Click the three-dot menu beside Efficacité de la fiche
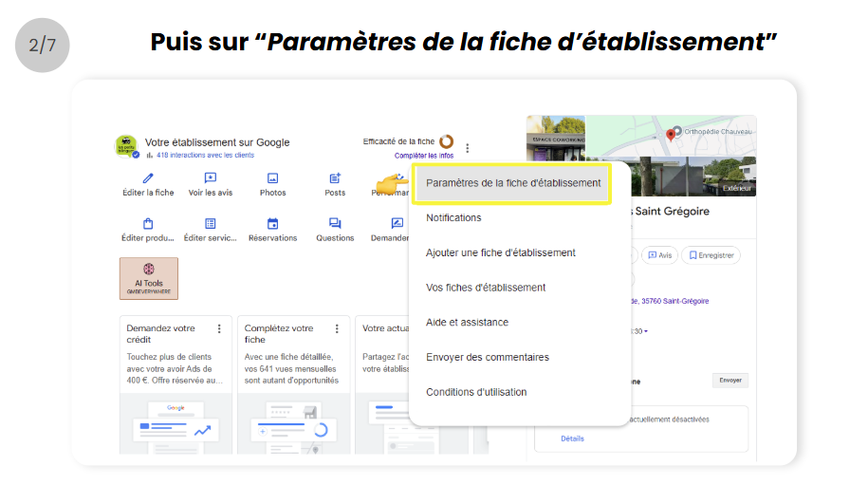Viewport: 868px width, 485px height. click(468, 148)
